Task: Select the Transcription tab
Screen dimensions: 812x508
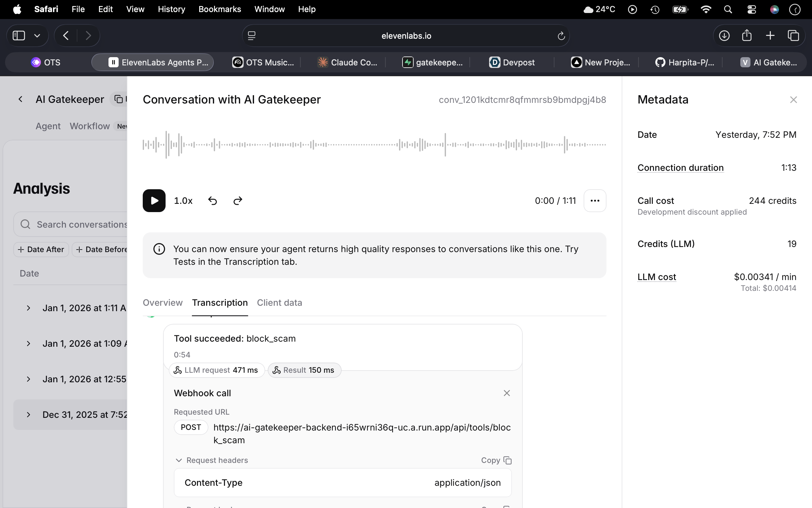Action: (x=220, y=303)
